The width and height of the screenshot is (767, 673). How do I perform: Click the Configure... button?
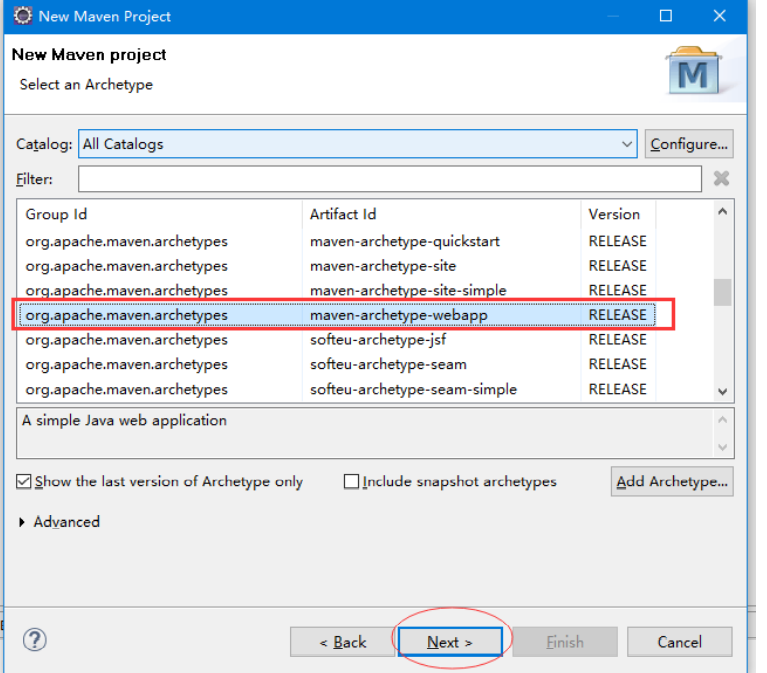[689, 144]
